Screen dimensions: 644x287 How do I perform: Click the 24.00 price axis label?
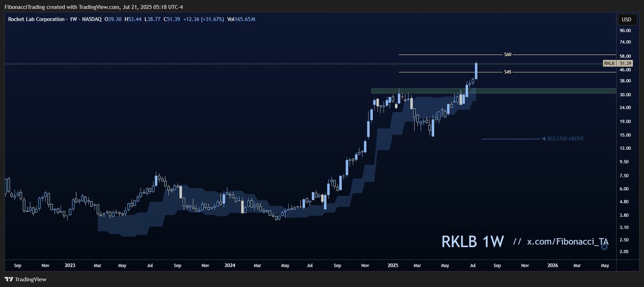[624, 107]
